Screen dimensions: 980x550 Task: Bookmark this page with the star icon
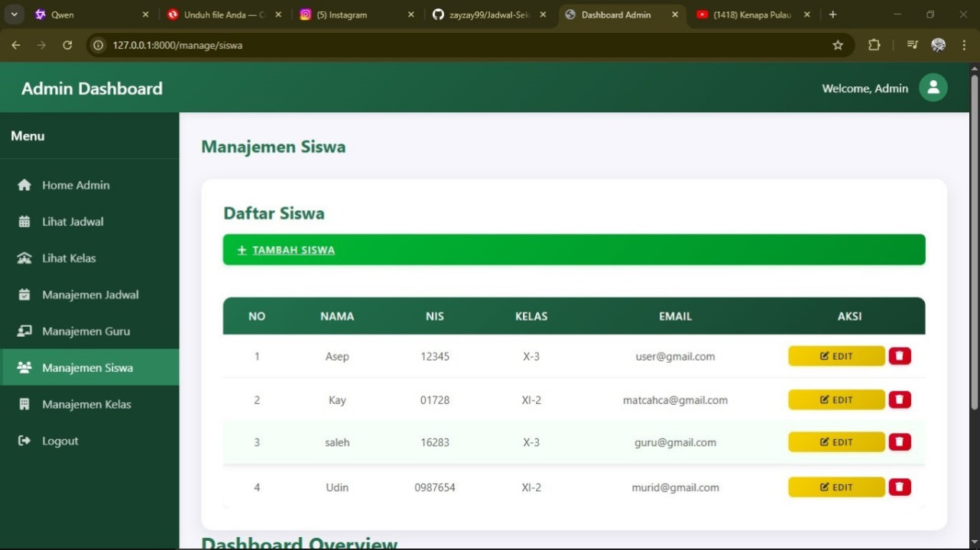click(x=838, y=45)
